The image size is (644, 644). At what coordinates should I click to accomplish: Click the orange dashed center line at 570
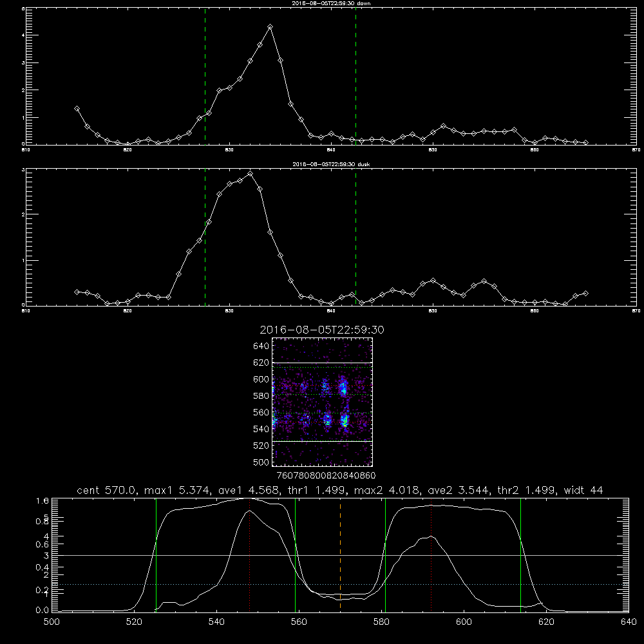(340, 555)
